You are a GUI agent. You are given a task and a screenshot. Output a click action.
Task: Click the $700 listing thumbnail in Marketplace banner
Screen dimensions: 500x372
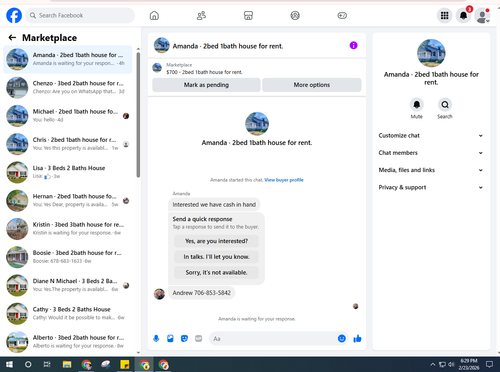[x=157, y=68]
